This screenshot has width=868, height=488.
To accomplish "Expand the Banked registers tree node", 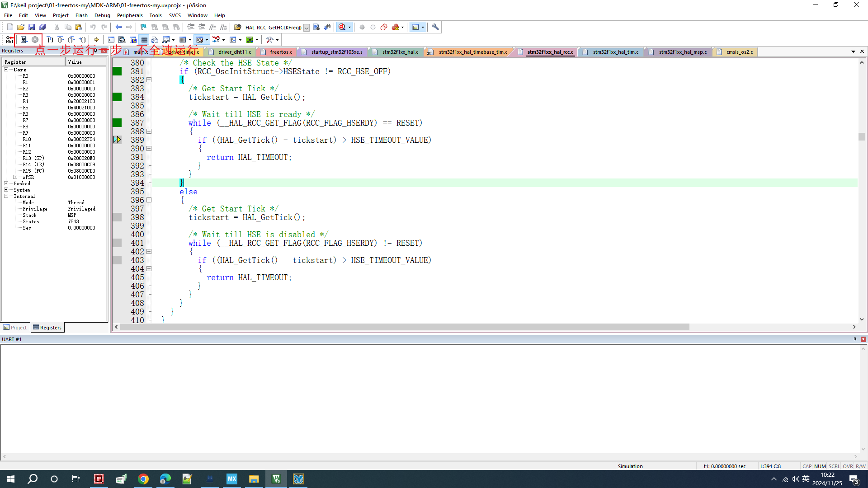I will [6, 183].
